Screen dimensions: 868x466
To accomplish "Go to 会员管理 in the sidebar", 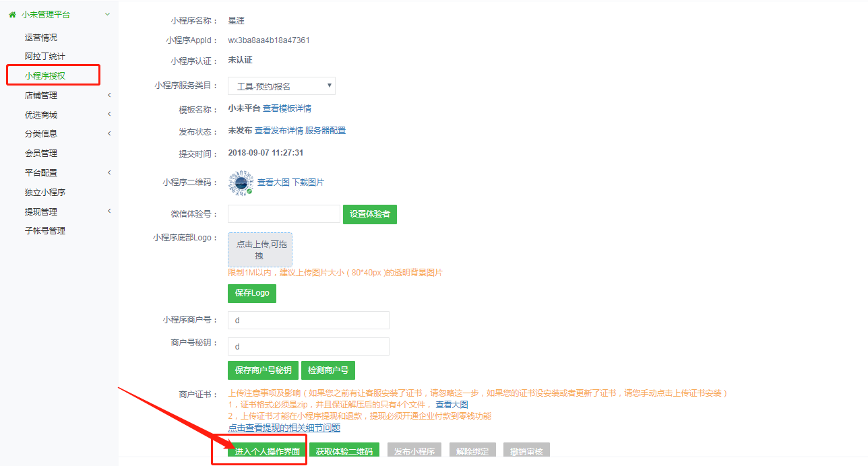I will 41,154.
